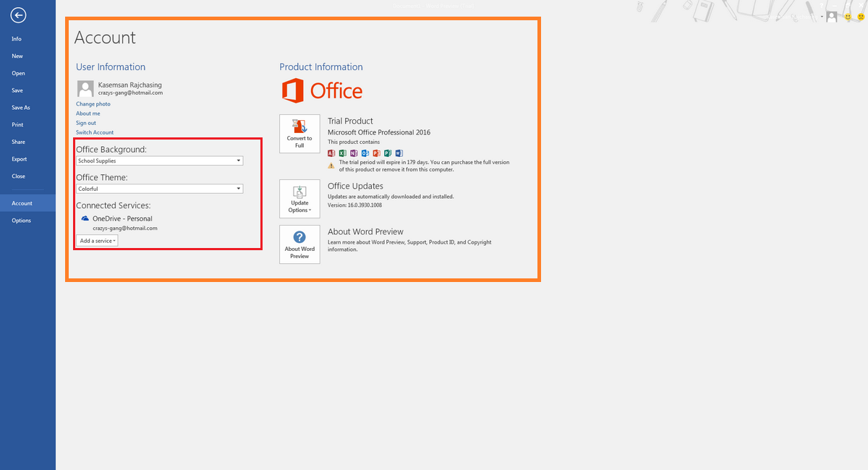Click the Microsoft Office Professional 2016 text
The image size is (868, 470).
pos(379,132)
